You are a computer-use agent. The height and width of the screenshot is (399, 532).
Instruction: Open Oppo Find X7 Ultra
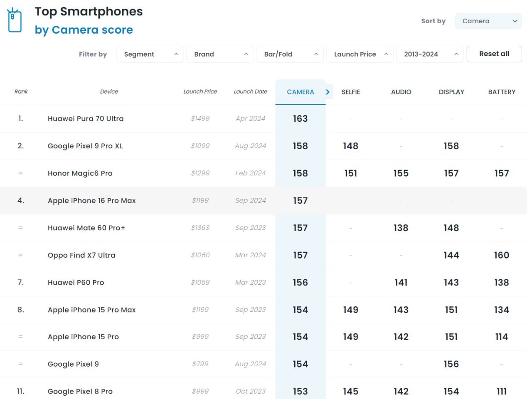(x=81, y=255)
